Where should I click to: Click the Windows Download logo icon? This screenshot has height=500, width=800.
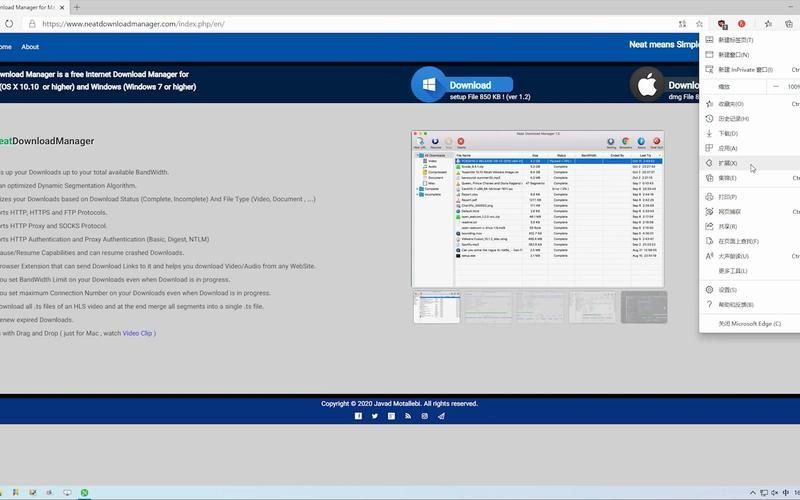coord(429,84)
